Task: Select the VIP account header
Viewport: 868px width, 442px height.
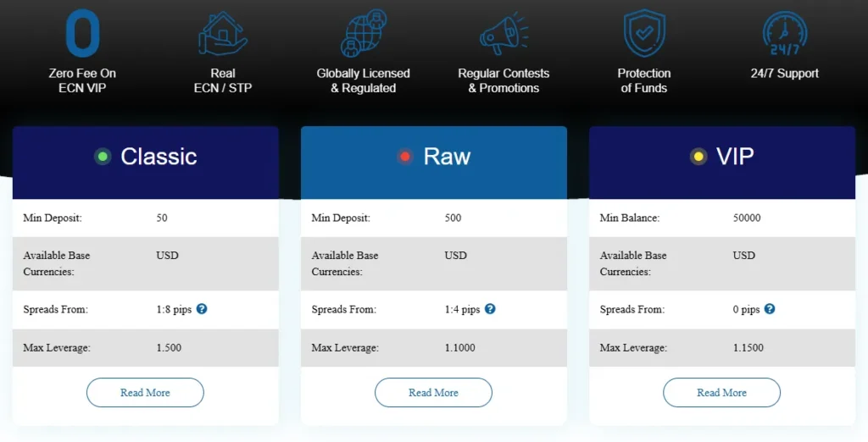Action: (734, 157)
